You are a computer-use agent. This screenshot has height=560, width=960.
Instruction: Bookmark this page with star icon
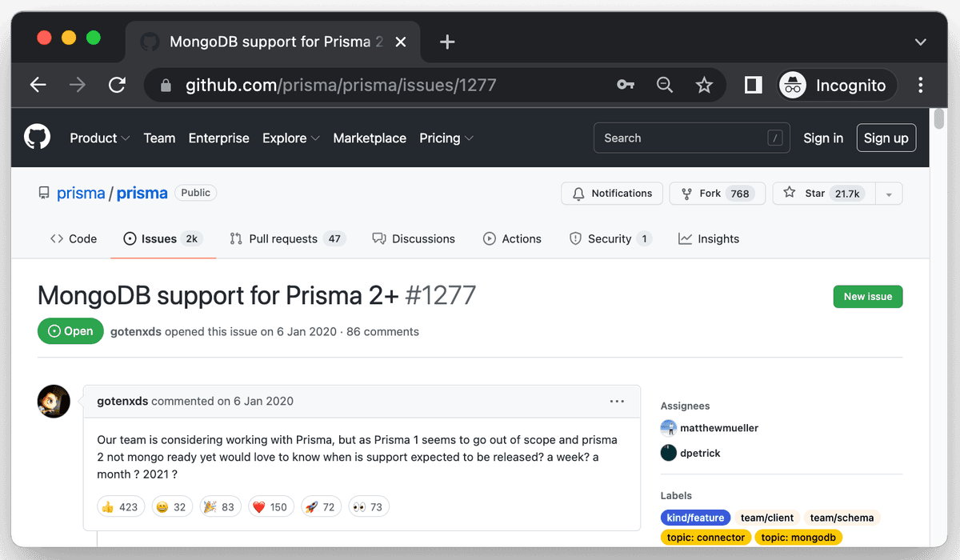pyautogui.click(x=704, y=85)
